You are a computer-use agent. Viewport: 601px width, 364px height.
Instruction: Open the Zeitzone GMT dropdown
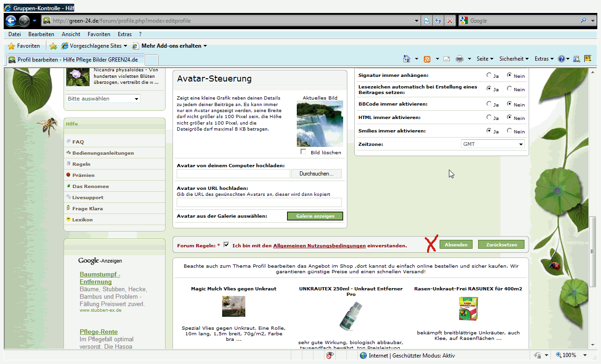492,144
